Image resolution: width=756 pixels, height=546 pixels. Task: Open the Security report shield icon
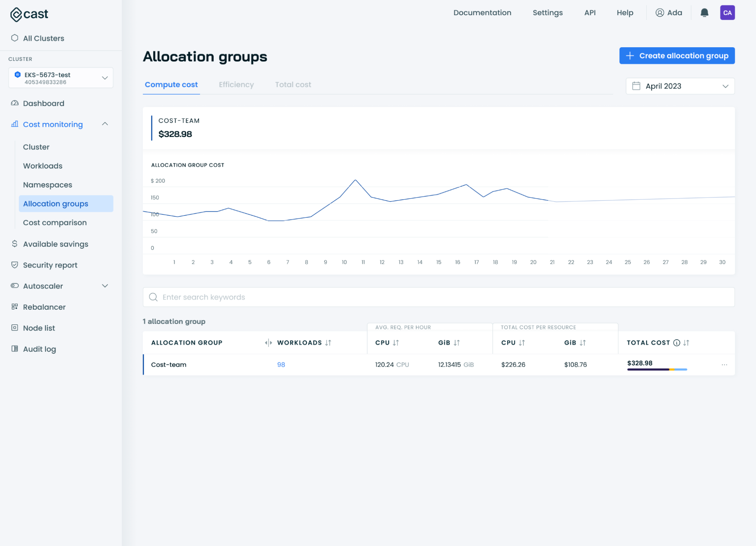click(14, 265)
